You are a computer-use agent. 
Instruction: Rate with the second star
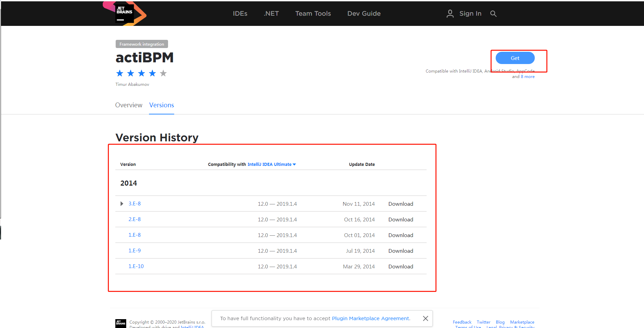(x=131, y=73)
